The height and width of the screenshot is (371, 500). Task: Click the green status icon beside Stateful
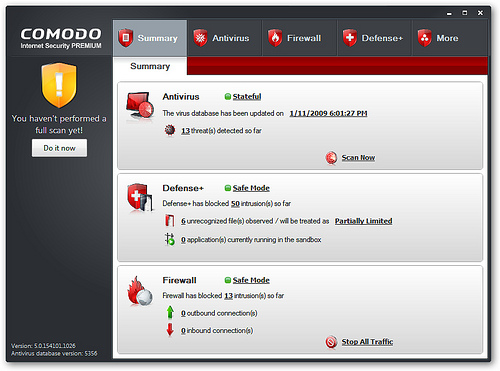tap(228, 97)
